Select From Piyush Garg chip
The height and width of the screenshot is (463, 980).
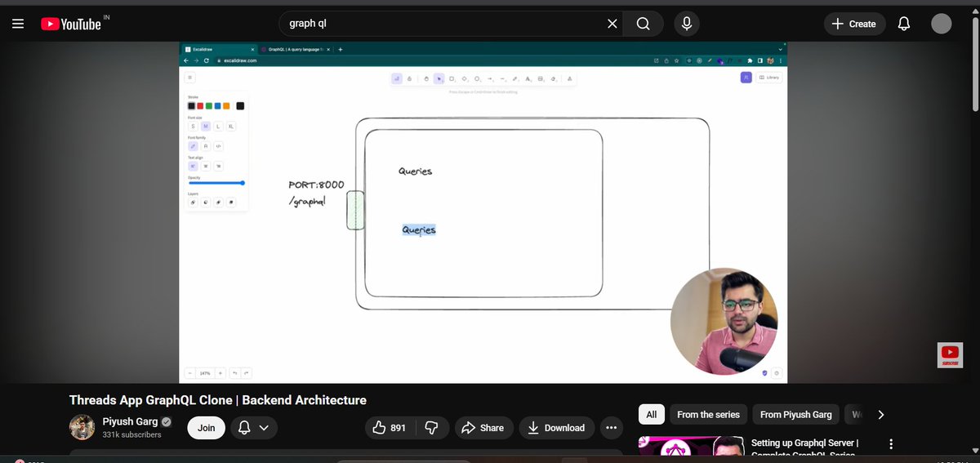pos(795,415)
